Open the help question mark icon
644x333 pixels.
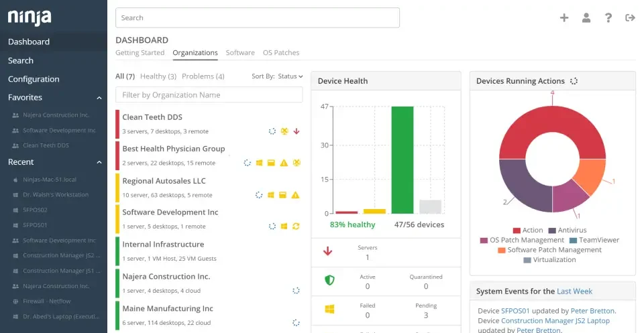pyautogui.click(x=608, y=17)
